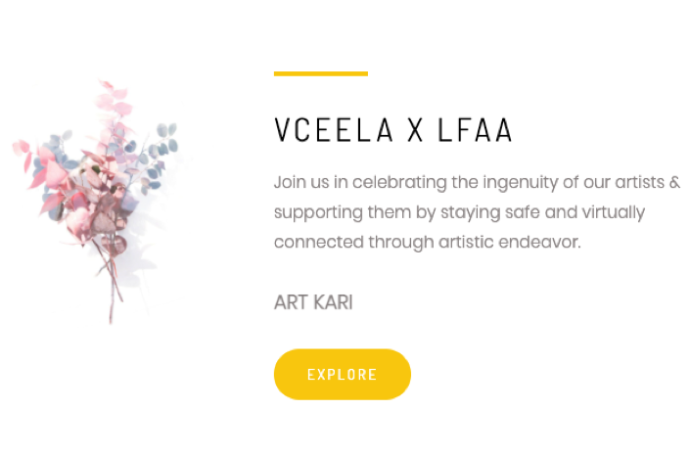Click the word LFAA in the heading
The height and width of the screenshot is (455, 690).
click(x=475, y=131)
